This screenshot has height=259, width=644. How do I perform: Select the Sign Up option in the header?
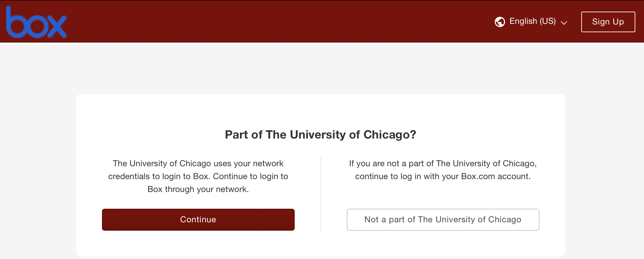pos(608,22)
